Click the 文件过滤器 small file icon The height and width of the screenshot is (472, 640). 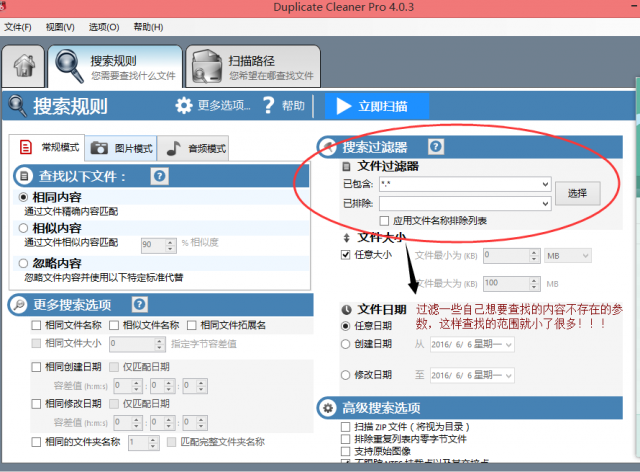point(346,167)
